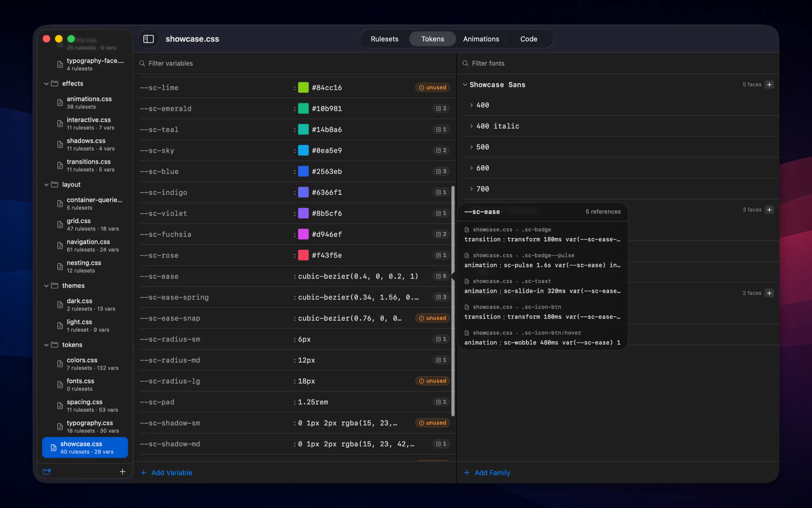The width and height of the screenshot is (812, 508).
Task: Open shadows.css in the sidebar
Action: (85, 144)
